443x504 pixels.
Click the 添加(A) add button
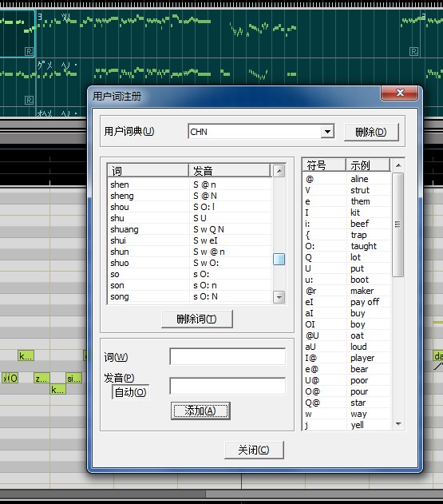coord(200,411)
